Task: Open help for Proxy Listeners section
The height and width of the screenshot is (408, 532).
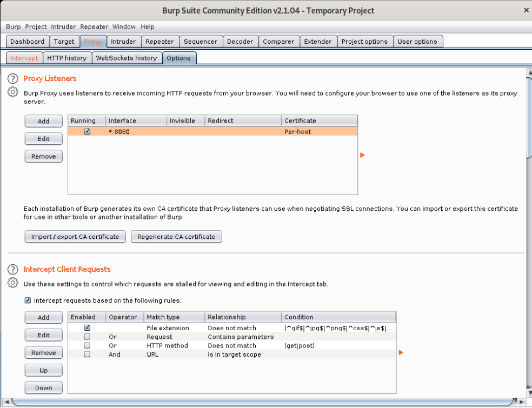Action: click(13, 79)
